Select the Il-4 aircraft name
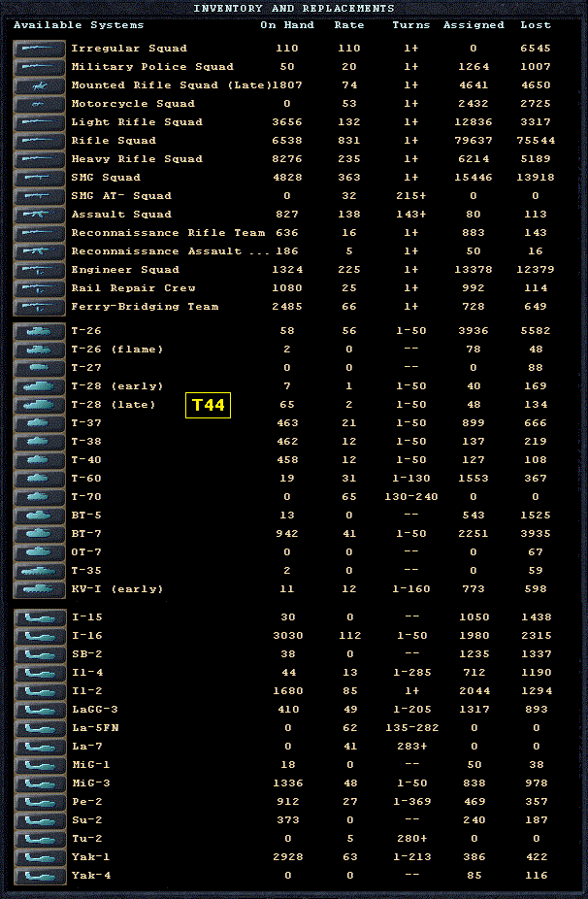 [87, 673]
